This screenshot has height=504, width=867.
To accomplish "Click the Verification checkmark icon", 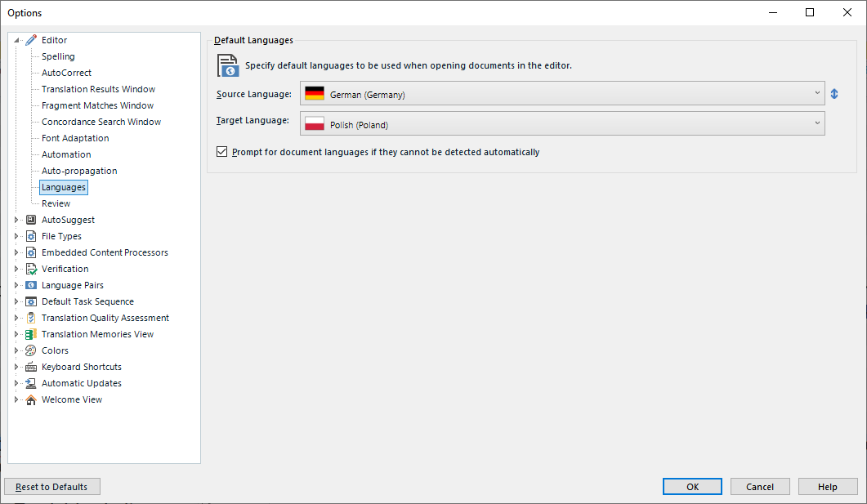I will pos(30,268).
